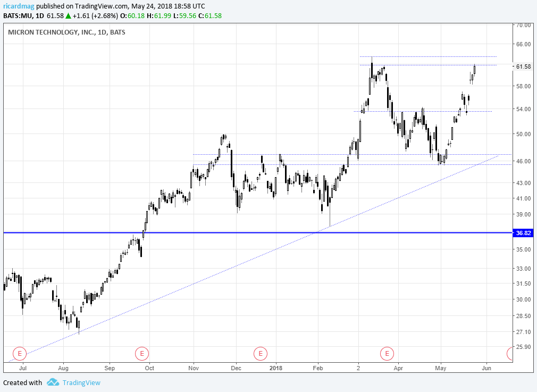
Task: Click the '58.00' price axis label
Action: click(x=524, y=86)
